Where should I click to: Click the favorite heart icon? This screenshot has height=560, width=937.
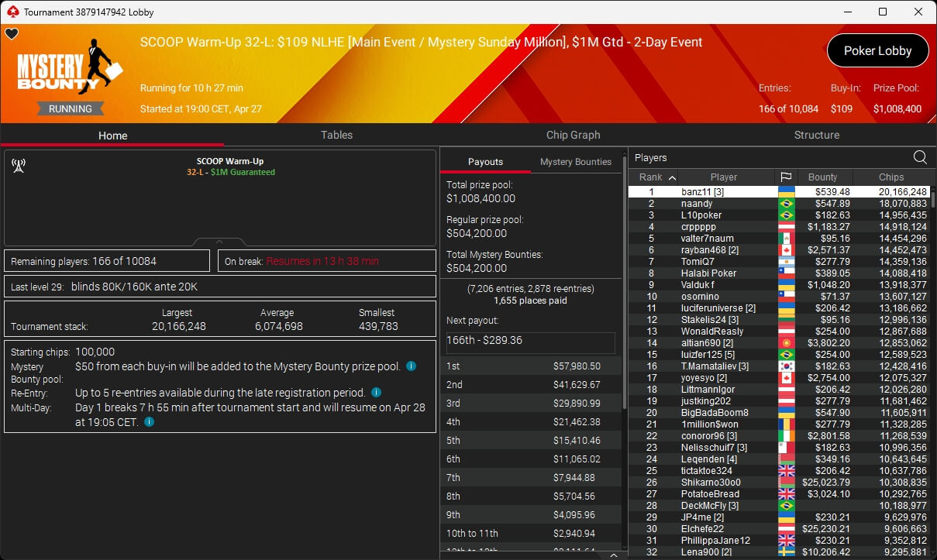coord(12,34)
